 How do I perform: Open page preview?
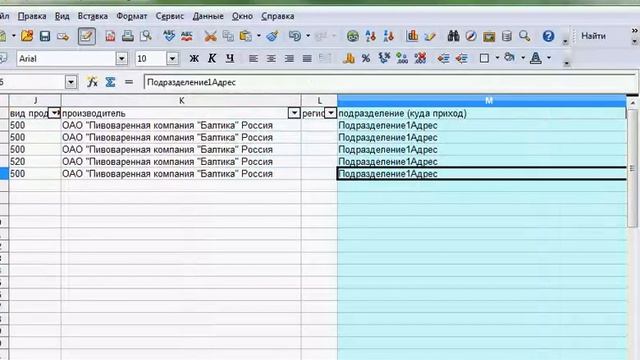click(145, 36)
